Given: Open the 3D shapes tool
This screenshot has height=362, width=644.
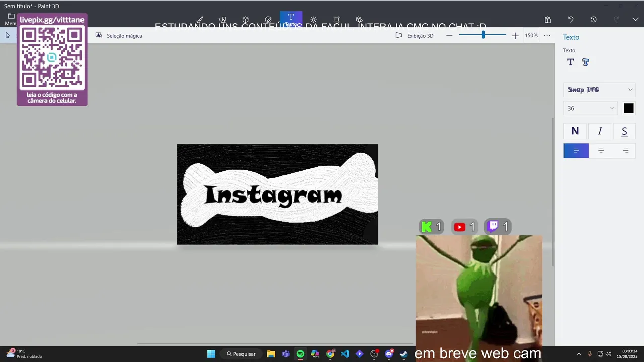Looking at the screenshot, I should 245,20.
